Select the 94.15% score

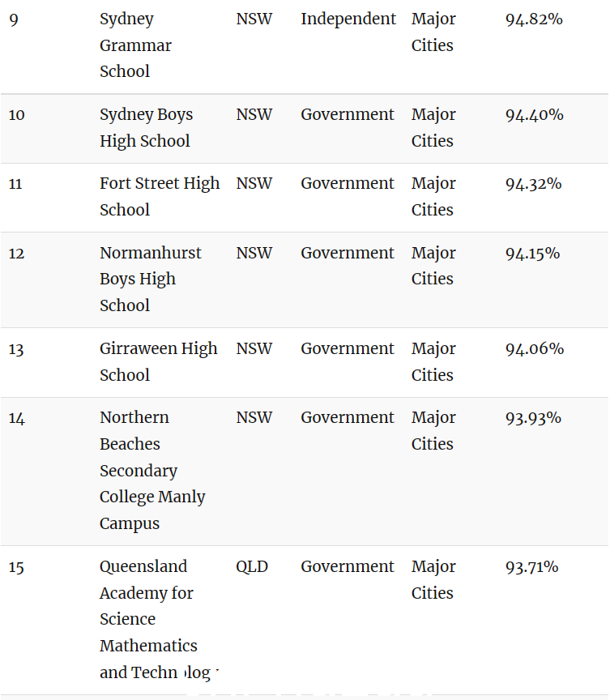[x=532, y=253]
